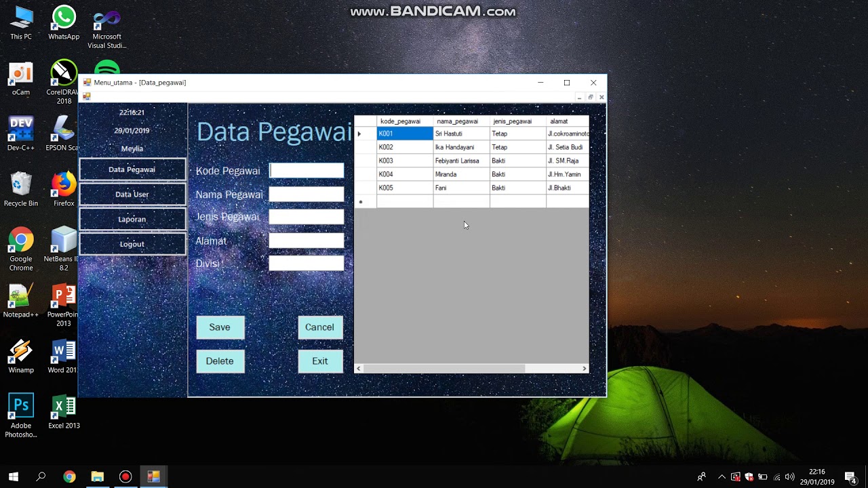Click the Fani name cell

click(x=461, y=188)
